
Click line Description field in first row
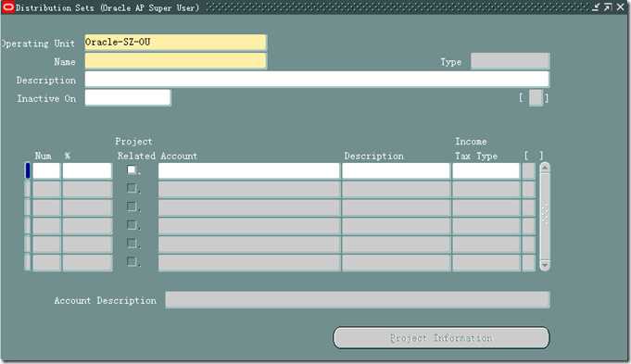(x=396, y=170)
